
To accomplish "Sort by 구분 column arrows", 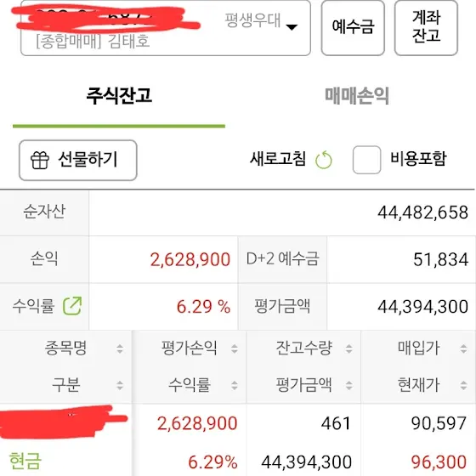I will [x=120, y=386].
